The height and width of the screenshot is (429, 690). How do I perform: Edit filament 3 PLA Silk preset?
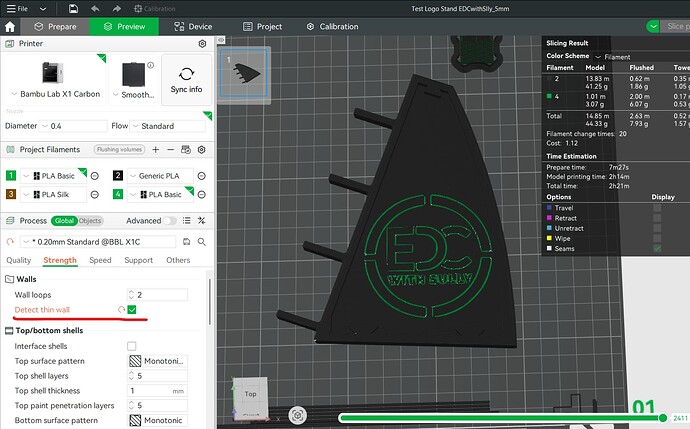95,194
